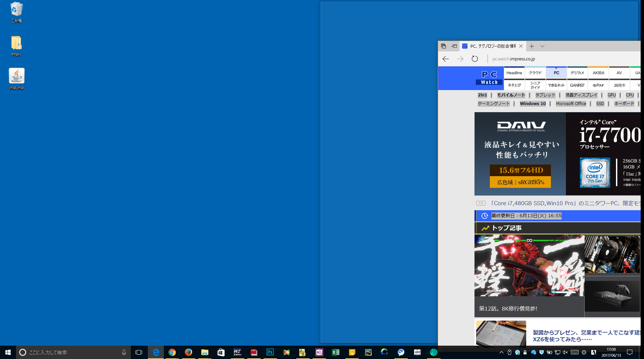This screenshot has width=644, height=359.
Task: Click the Edge address bar
Action: pyautogui.click(x=513, y=59)
